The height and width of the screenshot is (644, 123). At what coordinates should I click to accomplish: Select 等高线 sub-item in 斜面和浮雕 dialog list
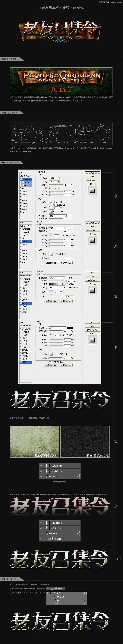(x=27, y=183)
